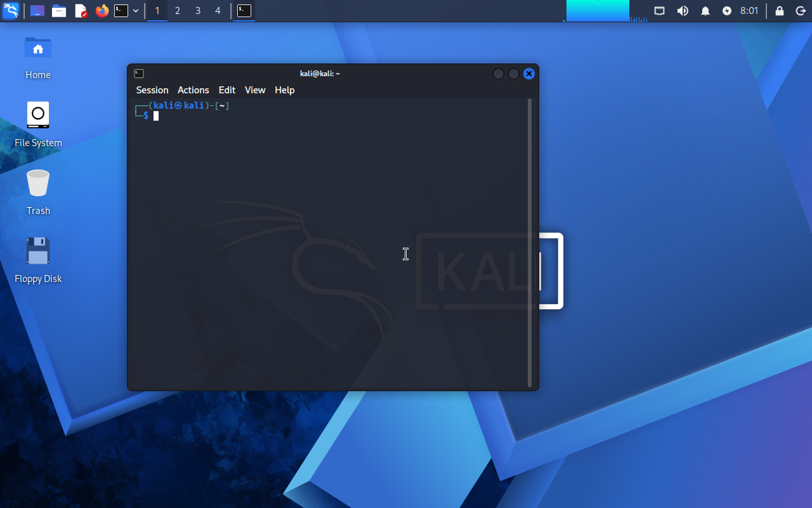Open the Kali applications menu

pos(11,11)
